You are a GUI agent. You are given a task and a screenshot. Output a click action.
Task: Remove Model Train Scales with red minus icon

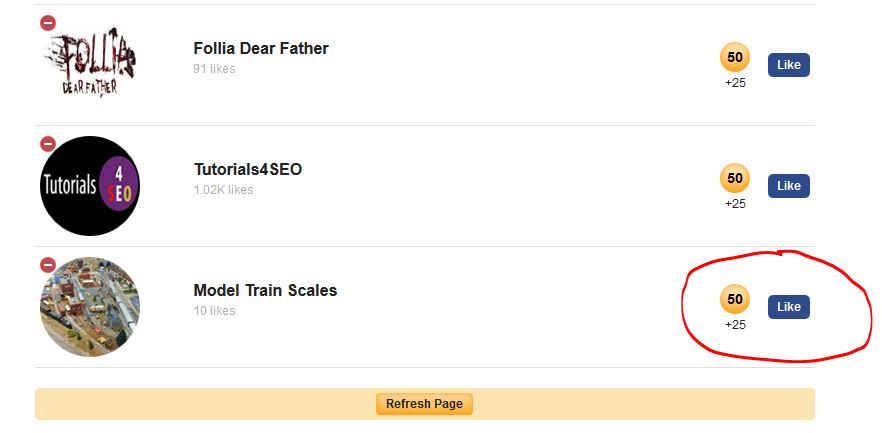click(x=48, y=265)
